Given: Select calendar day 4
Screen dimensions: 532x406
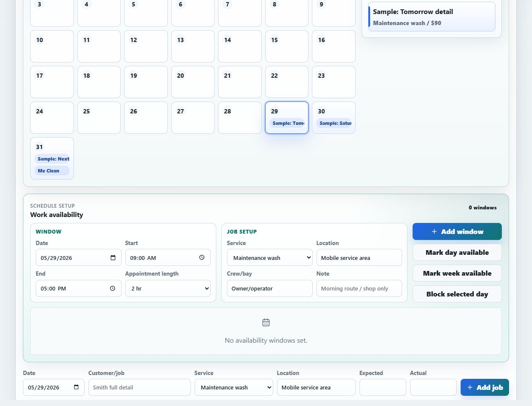Looking at the screenshot, I should coord(99,13).
